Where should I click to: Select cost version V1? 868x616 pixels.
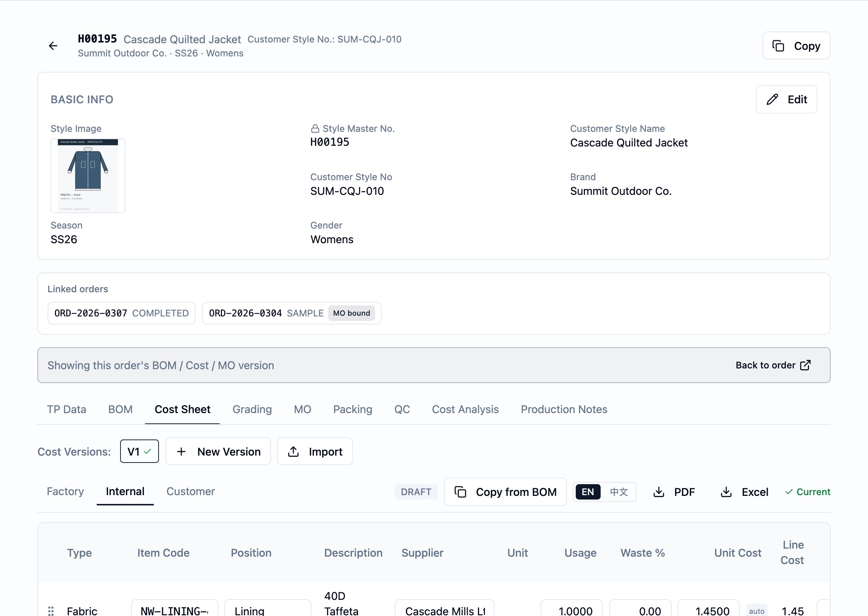(x=139, y=451)
